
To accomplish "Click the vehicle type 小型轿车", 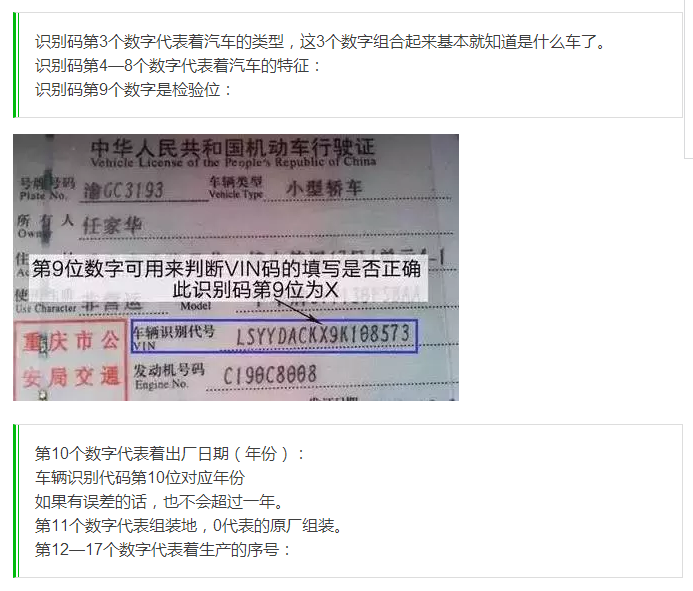I will coord(324,188).
